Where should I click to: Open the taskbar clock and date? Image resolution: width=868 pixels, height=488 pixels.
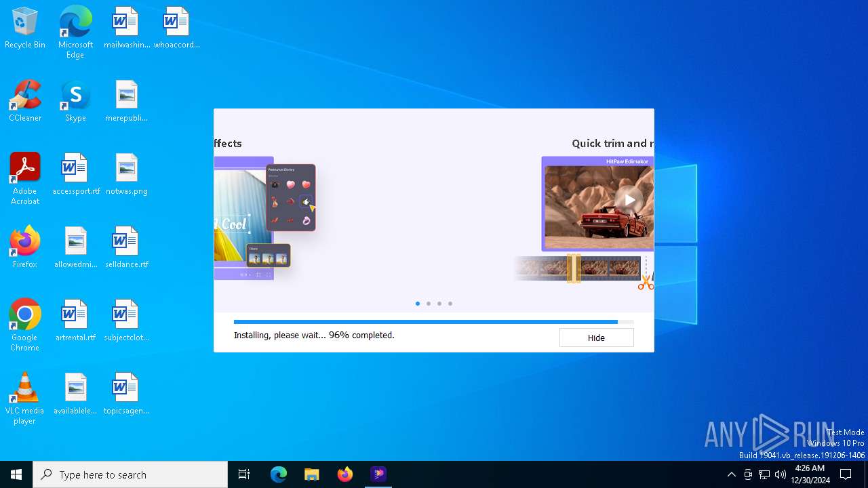810,474
